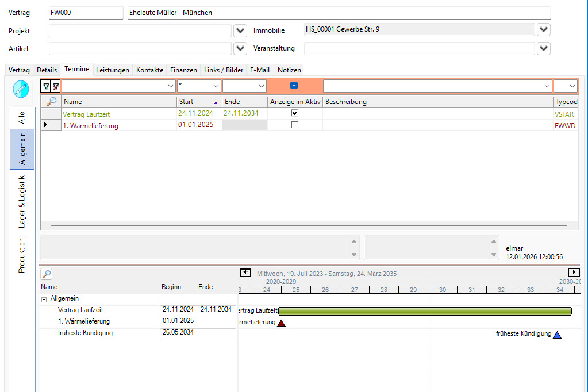588x392 pixels.
Task: Check Anzeige im Aktiv for 1. Wärmelieferung
Action: pyautogui.click(x=294, y=125)
